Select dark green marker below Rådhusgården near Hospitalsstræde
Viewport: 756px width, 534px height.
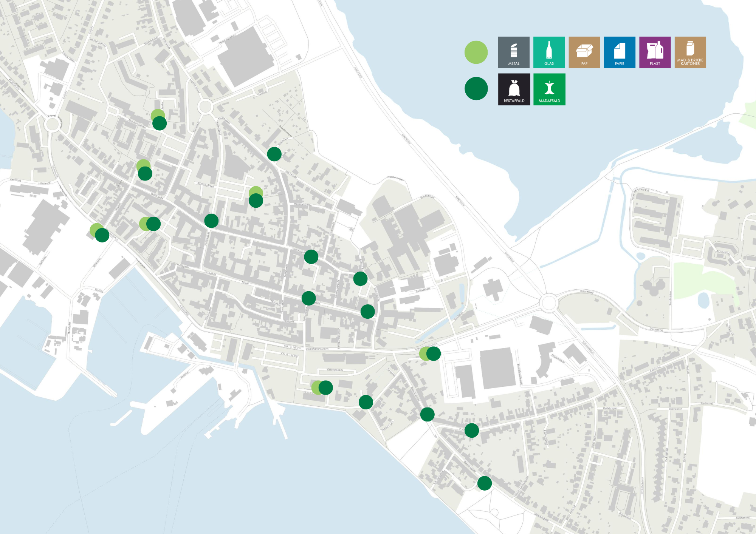(x=256, y=201)
